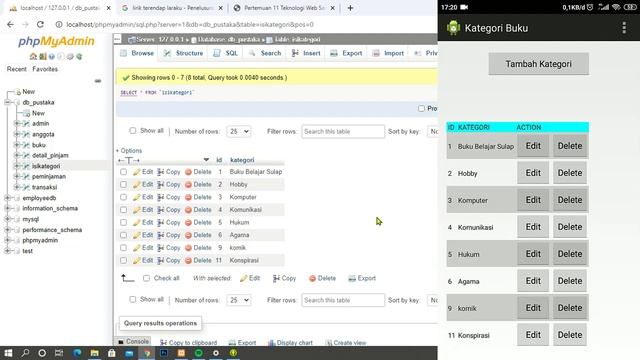Click pencil Edit icon for Agama row
This screenshot has width=640, height=360.
click(x=136, y=235)
